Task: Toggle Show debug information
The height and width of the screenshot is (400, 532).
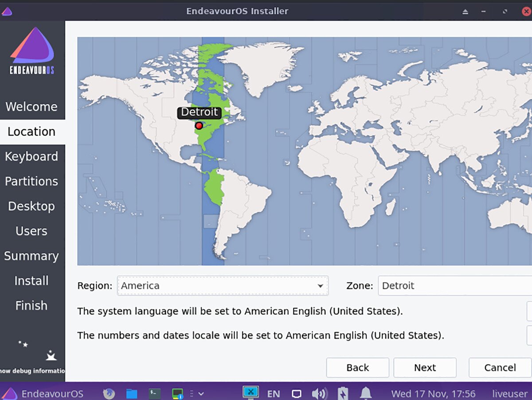Action: point(32,371)
